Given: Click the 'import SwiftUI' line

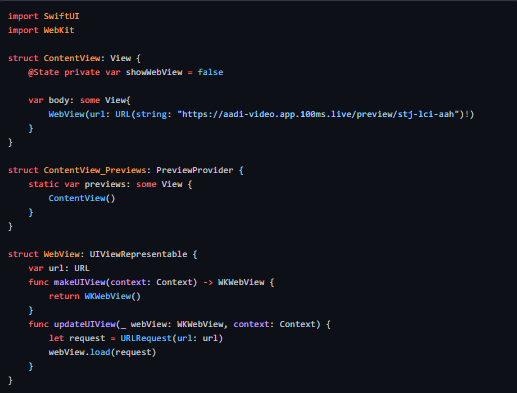Looking at the screenshot, I should point(44,16).
